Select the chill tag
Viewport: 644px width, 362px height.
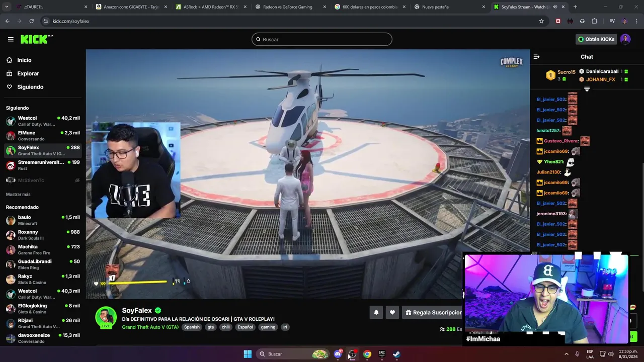tap(225, 327)
